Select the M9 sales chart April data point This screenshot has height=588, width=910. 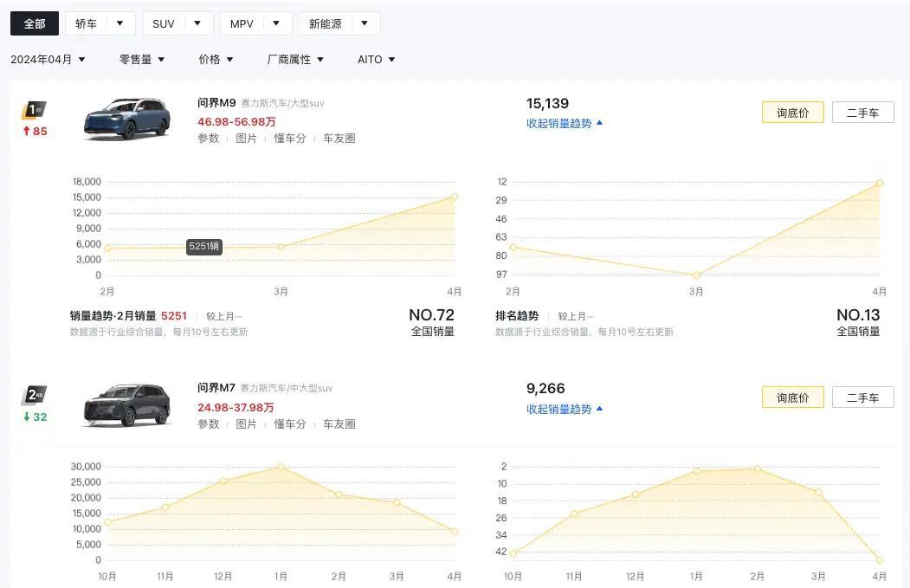coord(455,197)
